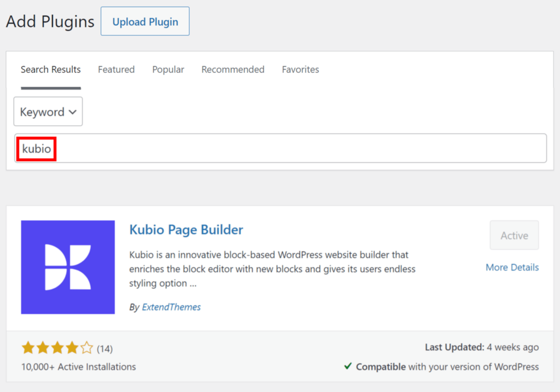560x392 pixels.
Task: Open the Popular plugins tab
Action: pos(168,69)
